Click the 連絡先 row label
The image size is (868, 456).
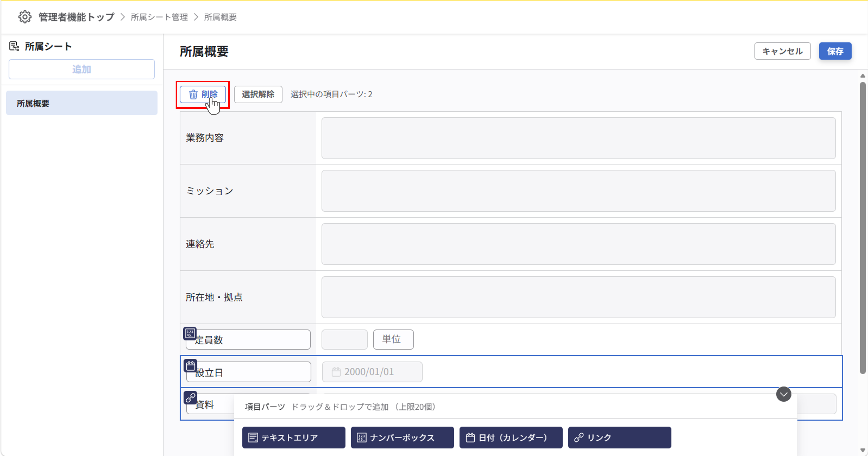200,244
